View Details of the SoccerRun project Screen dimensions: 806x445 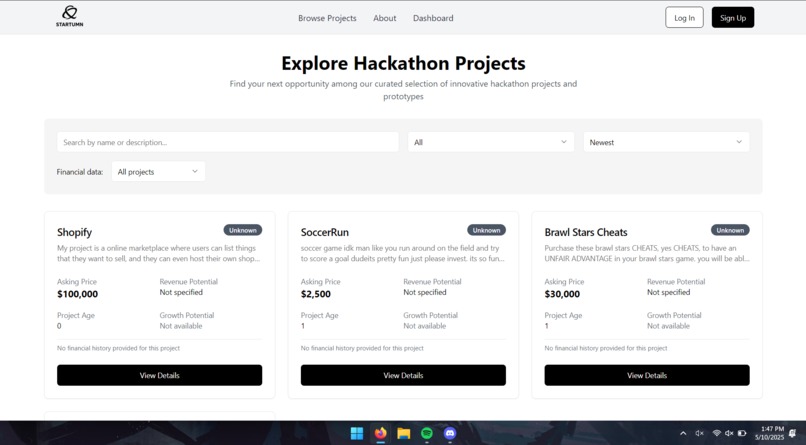[403, 376]
